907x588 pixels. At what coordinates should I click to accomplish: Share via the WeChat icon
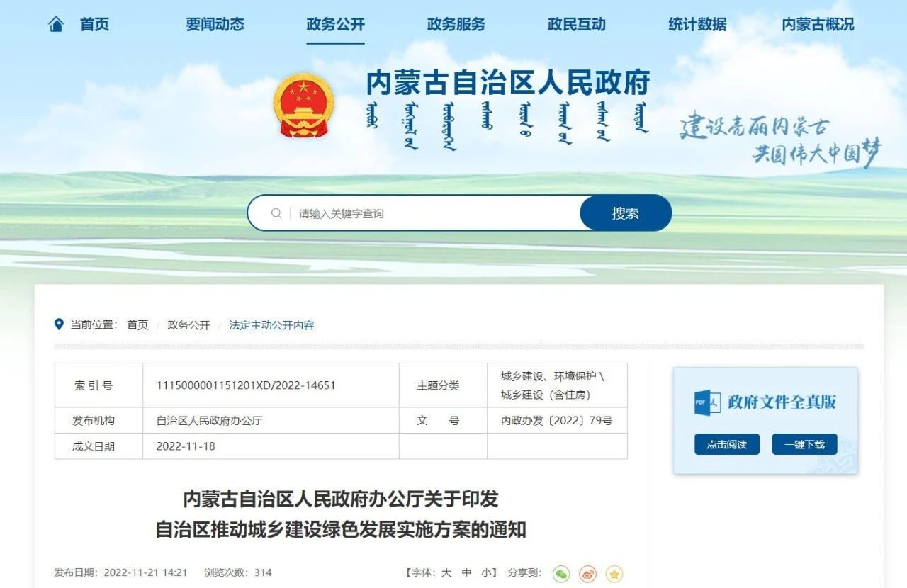[x=561, y=574]
